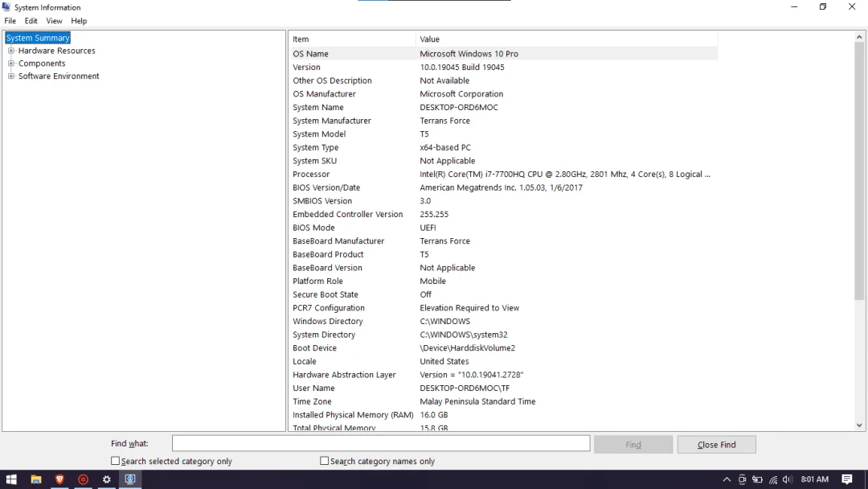Click value 'x64-based PC'
Screen dimensions: 868x489
pyautogui.click(x=445, y=147)
